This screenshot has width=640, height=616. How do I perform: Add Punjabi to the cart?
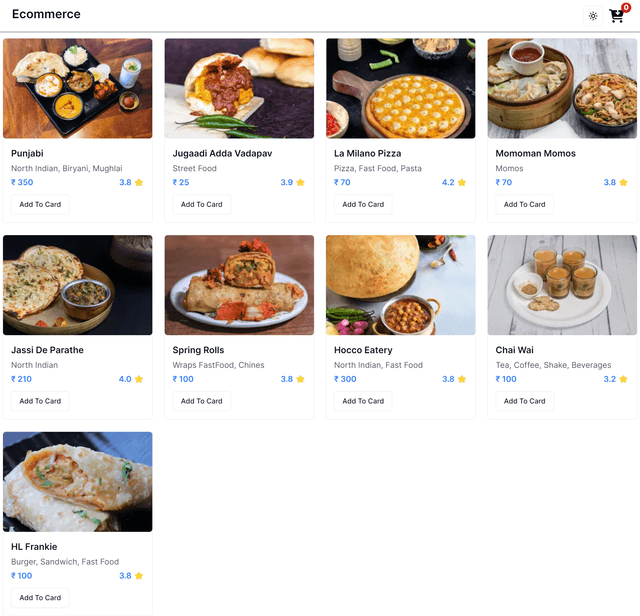[x=40, y=205]
